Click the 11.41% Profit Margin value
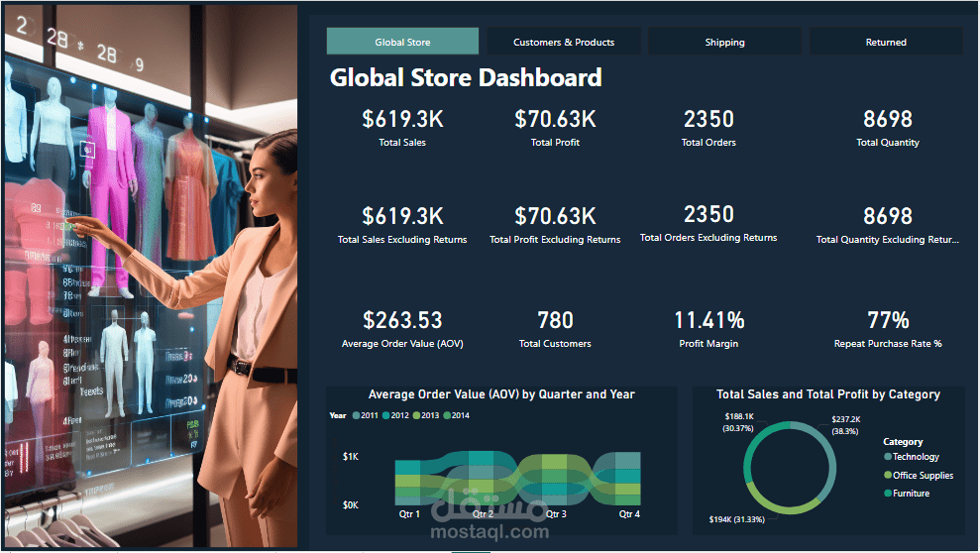Viewport: 980px width, 553px height. click(708, 320)
